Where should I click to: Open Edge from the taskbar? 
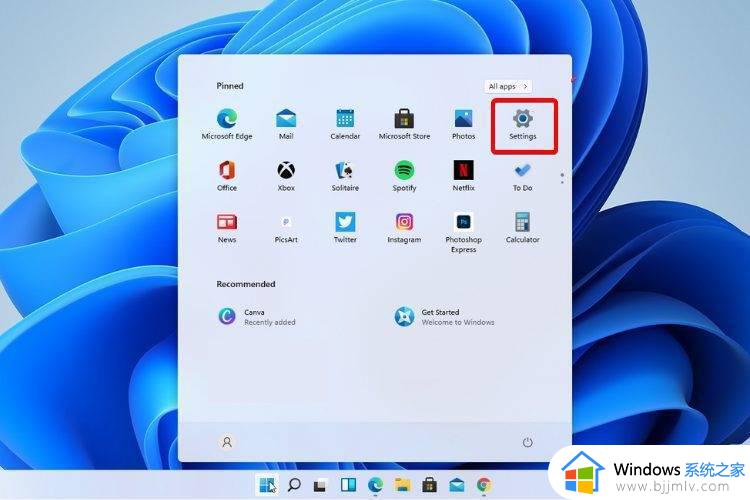[x=375, y=485]
